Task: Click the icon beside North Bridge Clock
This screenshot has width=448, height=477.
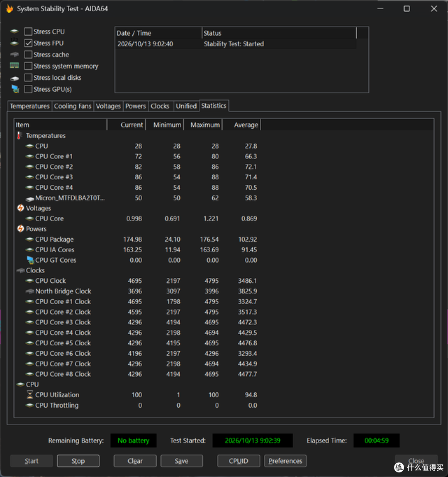Action: (30, 291)
